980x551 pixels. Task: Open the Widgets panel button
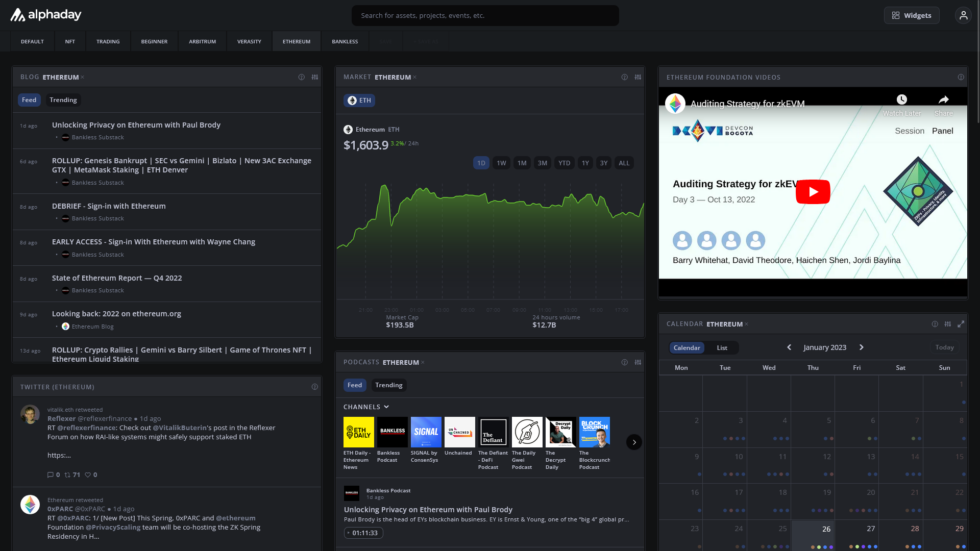(912, 15)
